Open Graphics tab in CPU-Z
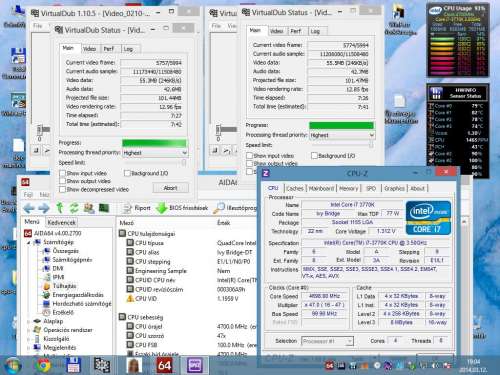This screenshot has width=500, height=375. coord(394,188)
